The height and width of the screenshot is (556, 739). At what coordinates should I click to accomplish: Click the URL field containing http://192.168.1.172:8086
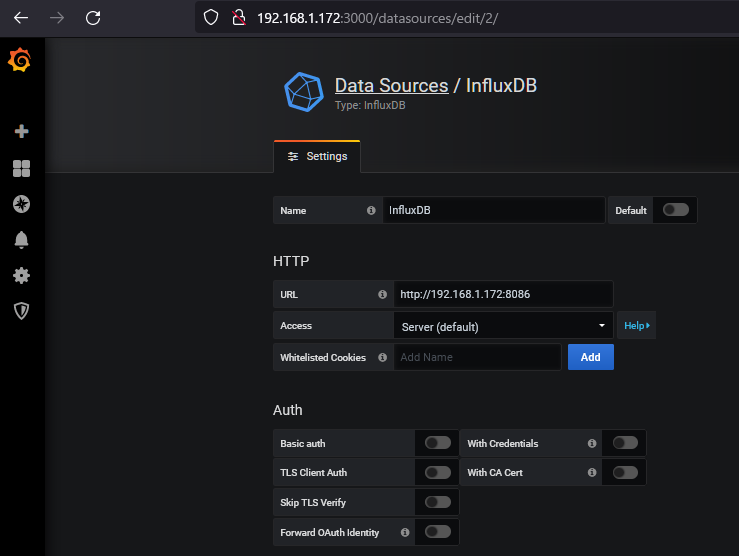[x=502, y=295]
